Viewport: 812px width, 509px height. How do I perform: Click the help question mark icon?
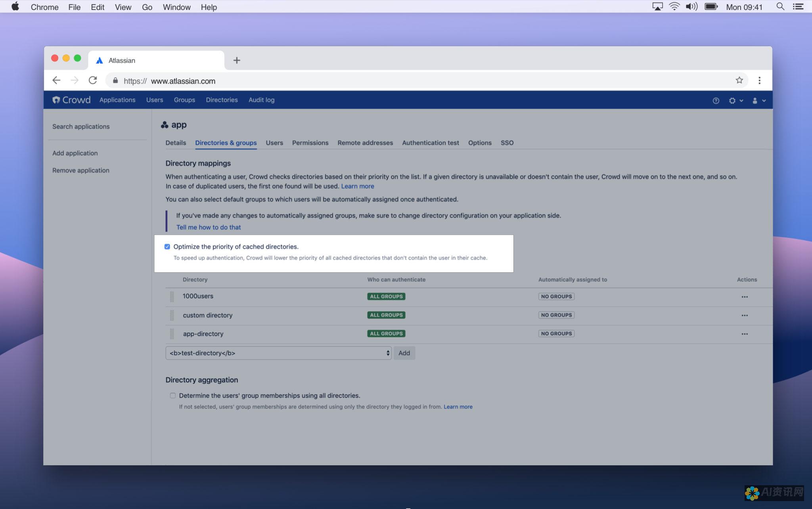(x=716, y=100)
